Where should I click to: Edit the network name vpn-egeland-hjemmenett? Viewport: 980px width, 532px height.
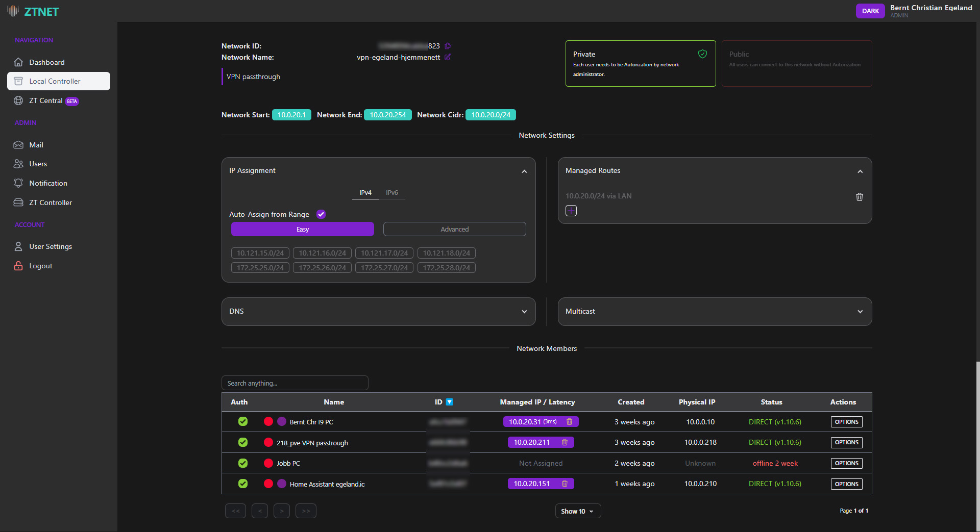448,57
